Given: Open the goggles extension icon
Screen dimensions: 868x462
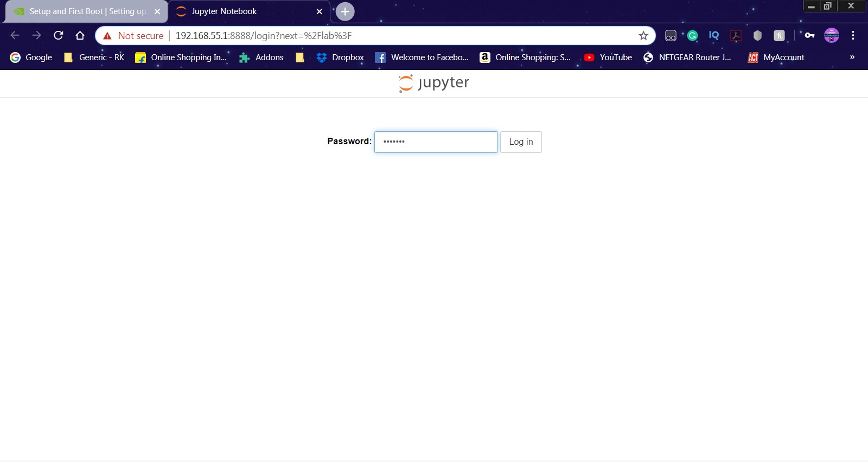Looking at the screenshot, I should point(671,36).
